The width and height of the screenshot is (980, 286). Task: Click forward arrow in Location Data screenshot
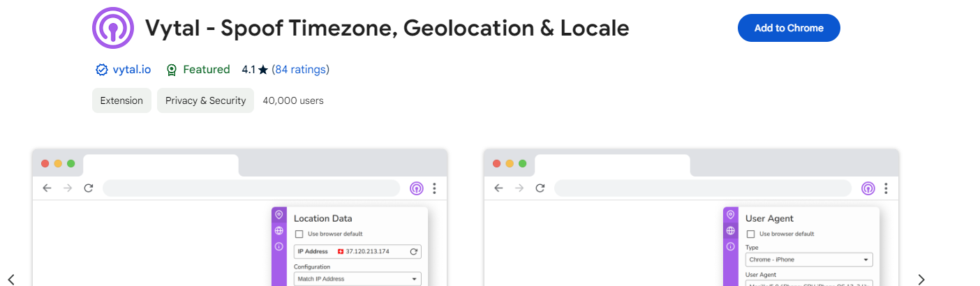pyautogui.click(x=68, y=188)
